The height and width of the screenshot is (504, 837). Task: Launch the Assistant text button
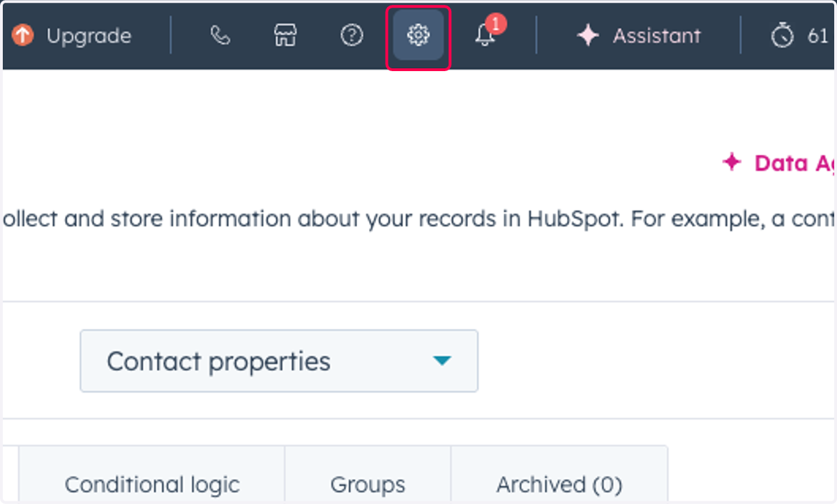click(656, 36)
